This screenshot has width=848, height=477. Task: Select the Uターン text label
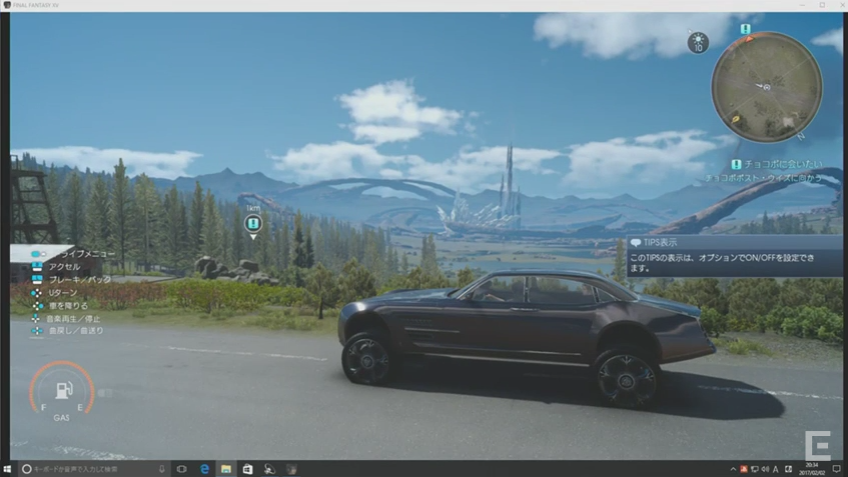63,293
